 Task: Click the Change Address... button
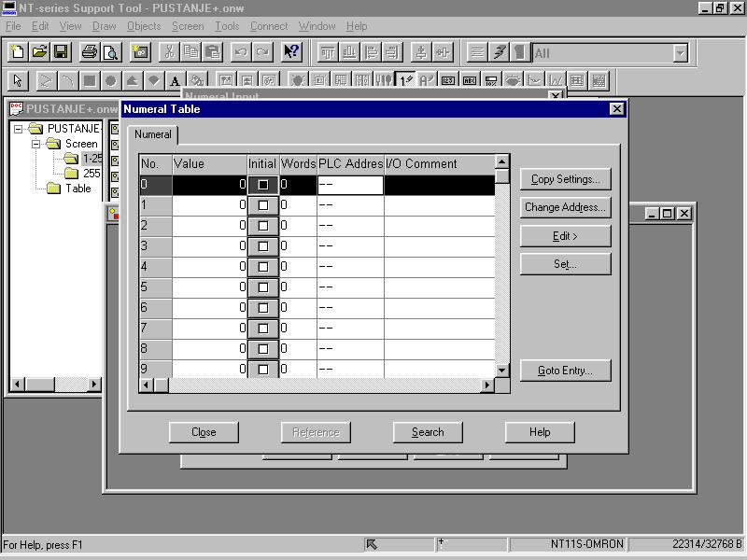click(565, 207)
